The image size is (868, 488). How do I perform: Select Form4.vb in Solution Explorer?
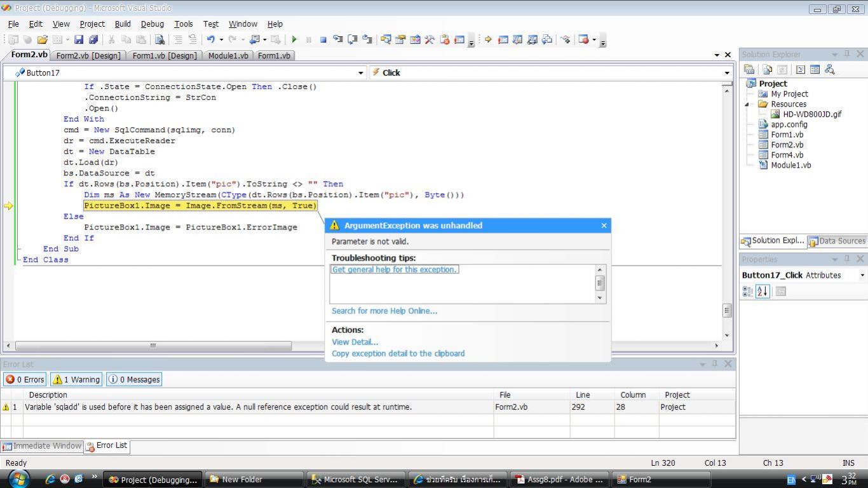[787, 155]
